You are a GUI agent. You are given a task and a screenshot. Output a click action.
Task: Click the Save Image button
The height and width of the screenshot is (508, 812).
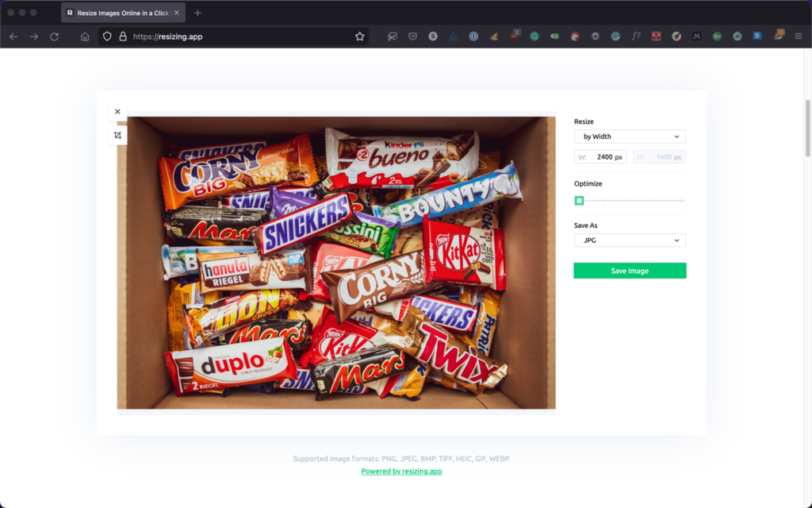(x=630, y=271)
